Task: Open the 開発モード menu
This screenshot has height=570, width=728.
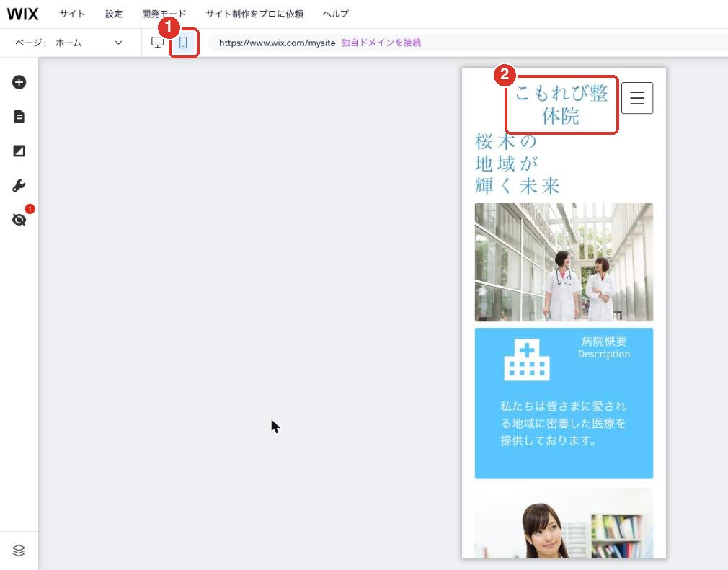Action: pyautogui.click(x=164, y=14)
